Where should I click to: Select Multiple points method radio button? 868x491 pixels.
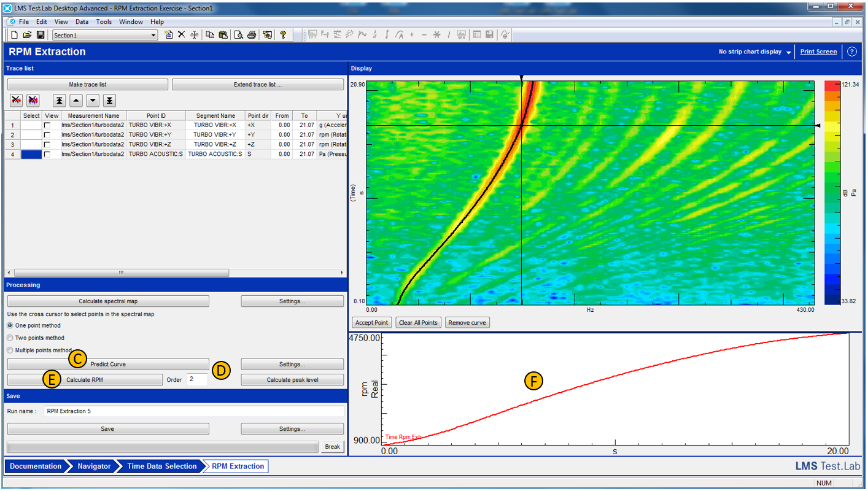pos(10,350)
